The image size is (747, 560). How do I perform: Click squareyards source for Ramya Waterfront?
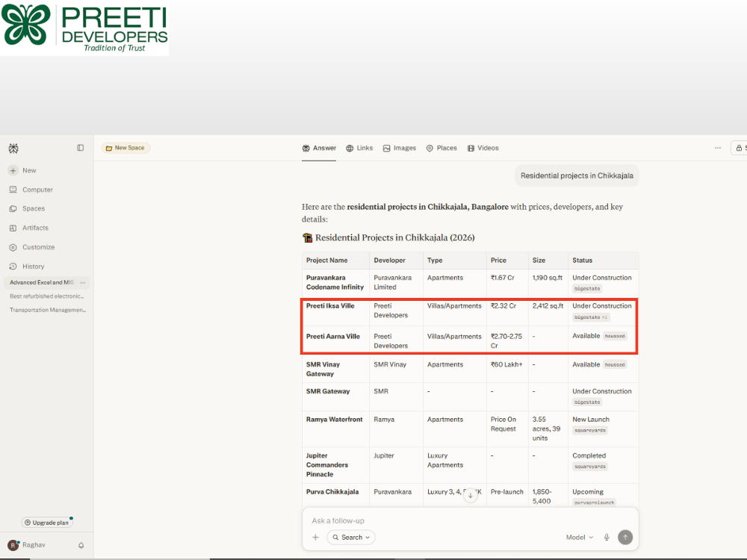click(590, 431)
